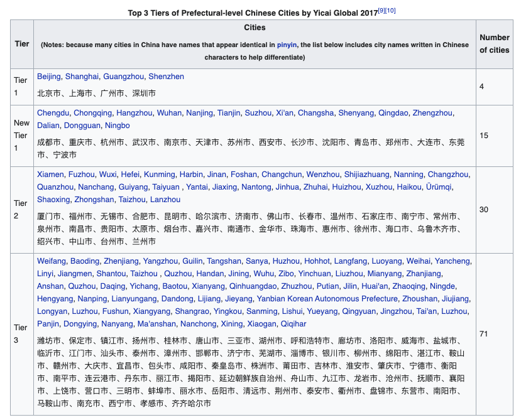Click the 'Tier' column header
The width and height of the screenshot is (521, 420).
[x=22, y=44]
